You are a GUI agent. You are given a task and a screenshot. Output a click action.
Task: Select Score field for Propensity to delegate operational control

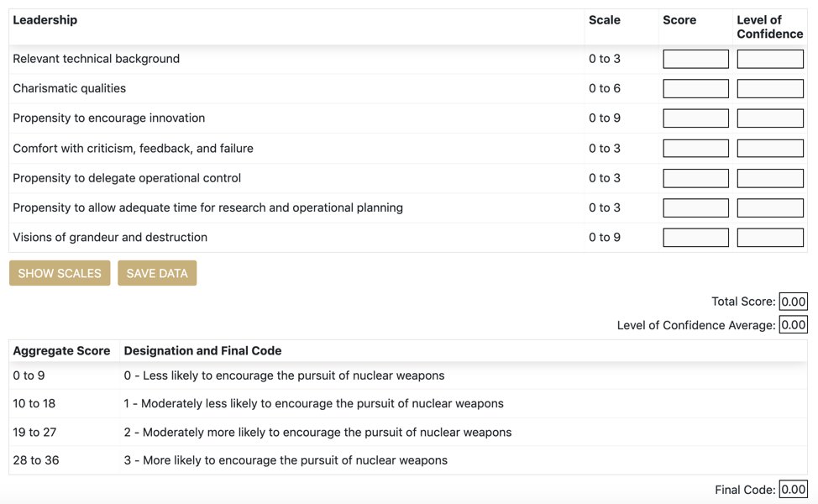[695, 178]
